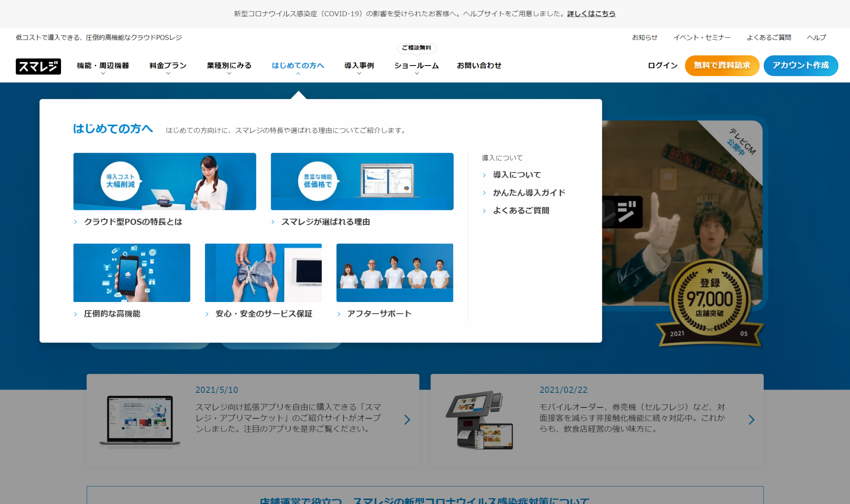
Task: Open the モバイルオーダー news text
Action: (x=632, y=418)
